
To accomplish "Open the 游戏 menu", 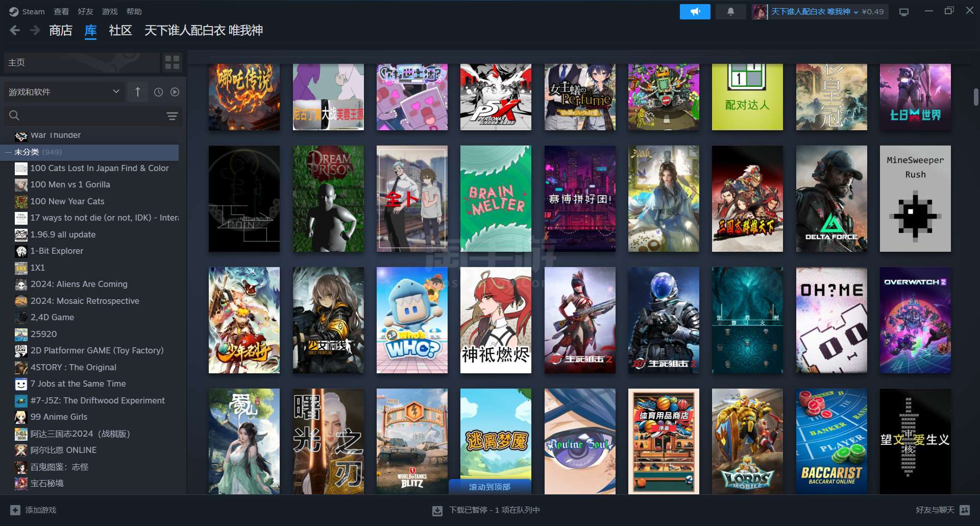I will (110, 11).
